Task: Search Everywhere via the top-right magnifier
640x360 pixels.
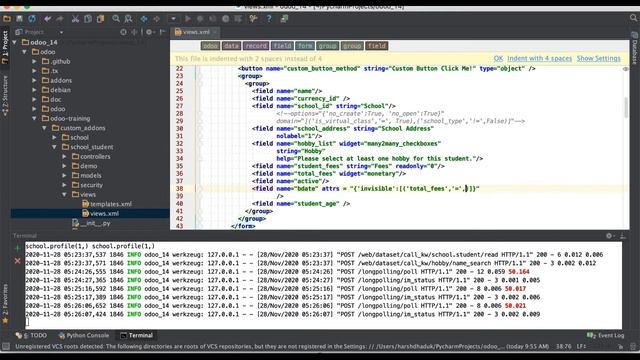Action: 633,18
